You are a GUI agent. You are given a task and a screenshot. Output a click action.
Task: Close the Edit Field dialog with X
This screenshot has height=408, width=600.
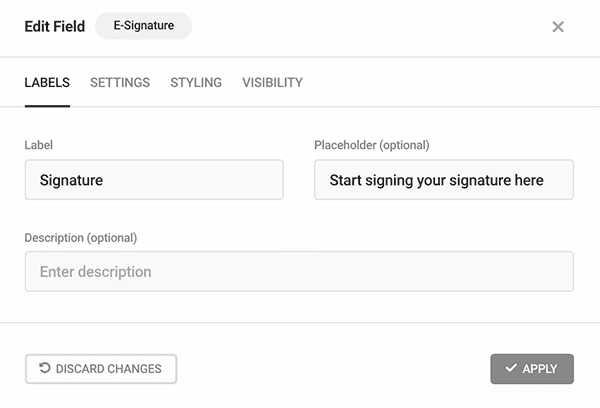[x=558, y=27]
